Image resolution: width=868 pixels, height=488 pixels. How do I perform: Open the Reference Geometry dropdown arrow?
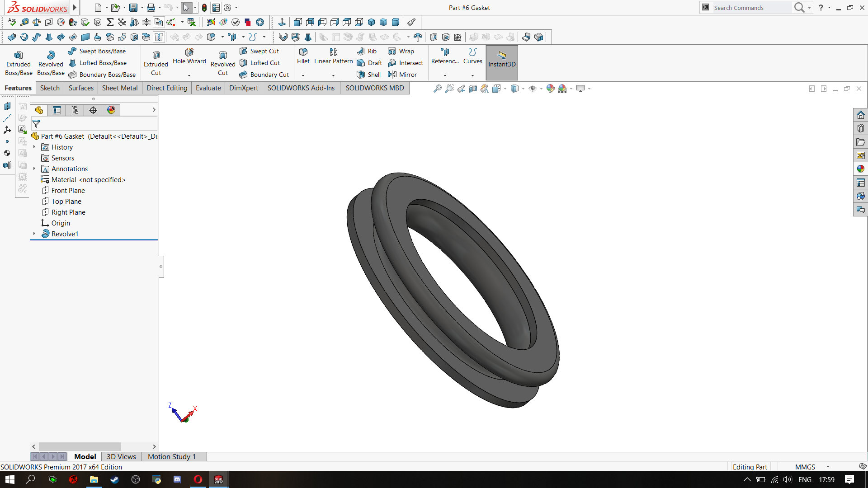[445, 75]
